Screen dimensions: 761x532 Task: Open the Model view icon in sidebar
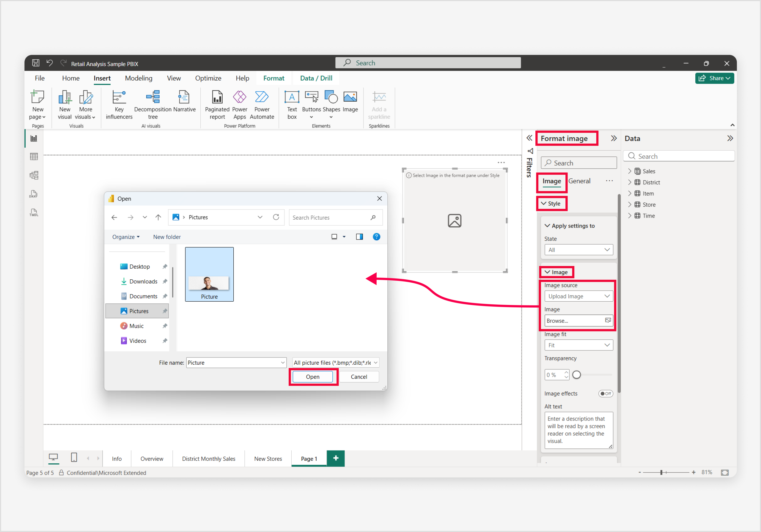coord(34,175)
